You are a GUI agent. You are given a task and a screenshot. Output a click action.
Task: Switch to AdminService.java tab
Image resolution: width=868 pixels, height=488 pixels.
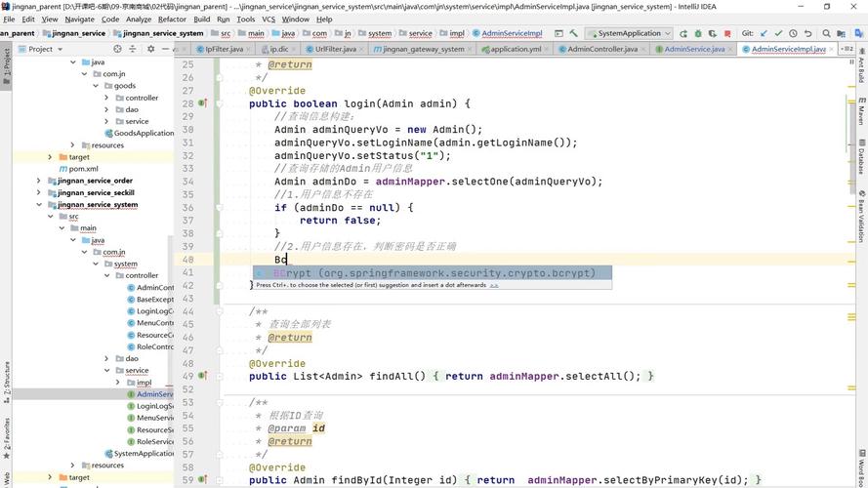pyautogui.click(x=694, y=49)
